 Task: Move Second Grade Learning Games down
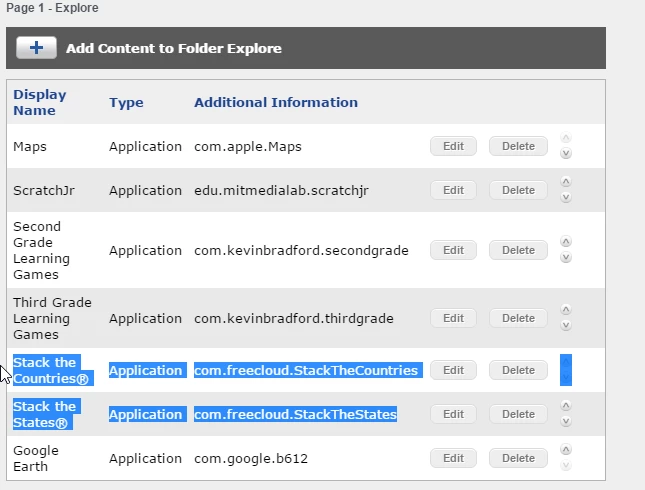coord(566,257)
